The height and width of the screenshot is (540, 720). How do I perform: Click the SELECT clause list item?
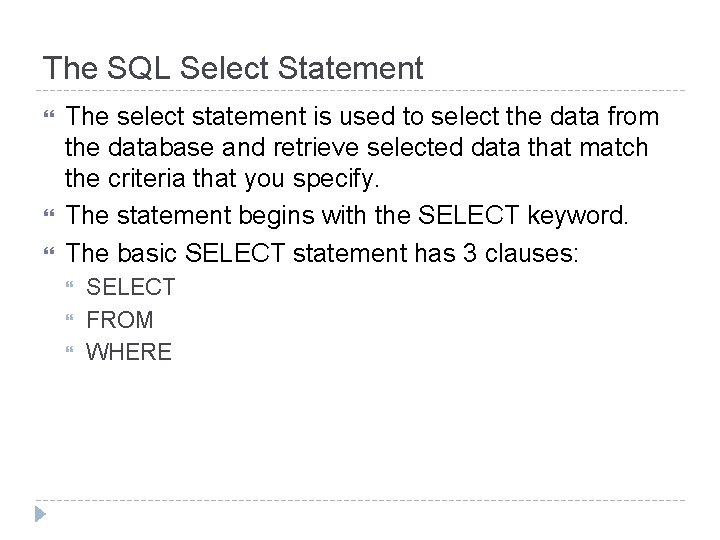click(131, 287)
